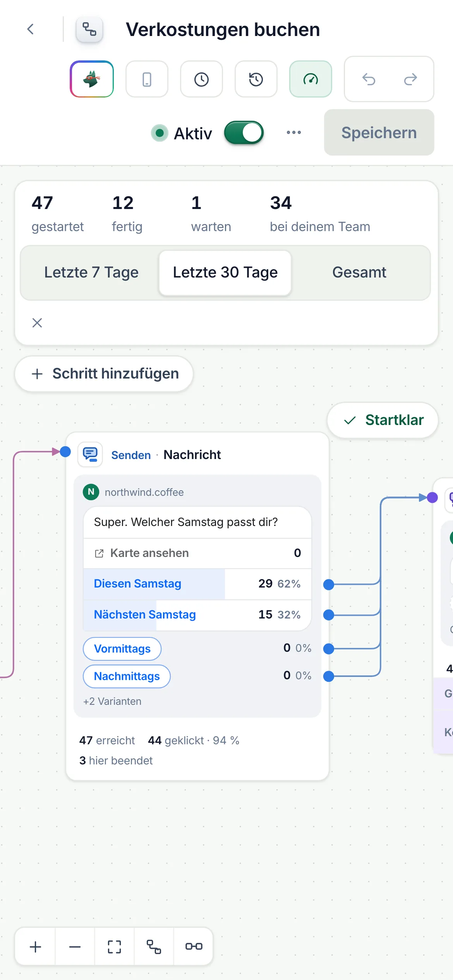The image size is (453, 980).
Task: Select the Letzte 7 Tage tab
Action: [91, 272]
